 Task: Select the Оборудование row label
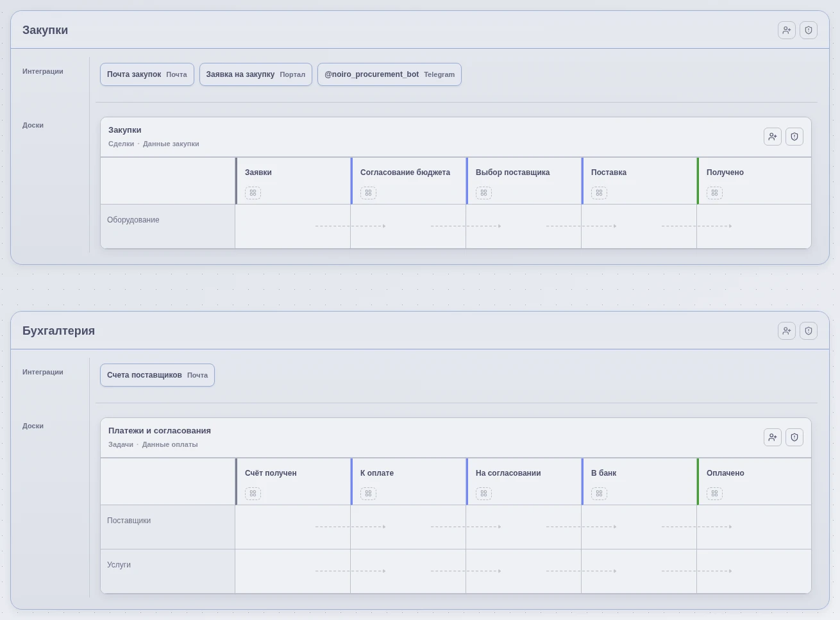coord(133,220)
